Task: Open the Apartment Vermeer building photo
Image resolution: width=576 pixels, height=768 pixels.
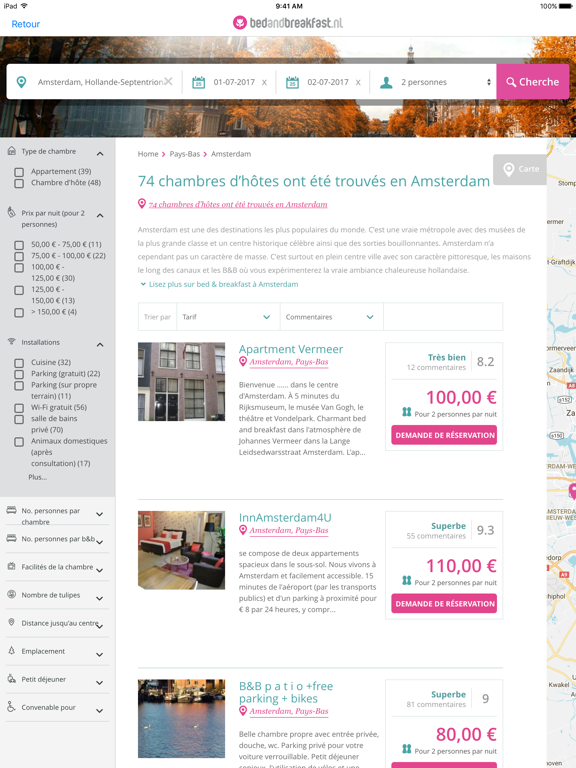Action: (181, 382)
